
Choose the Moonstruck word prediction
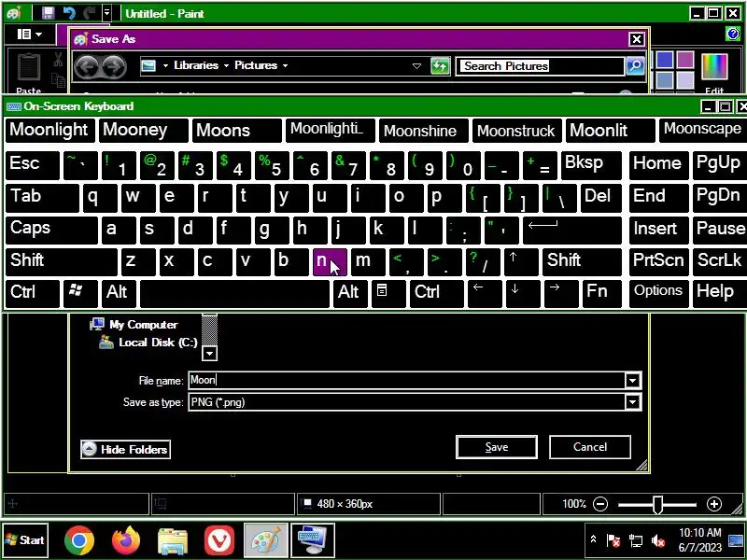pos(517,130)
